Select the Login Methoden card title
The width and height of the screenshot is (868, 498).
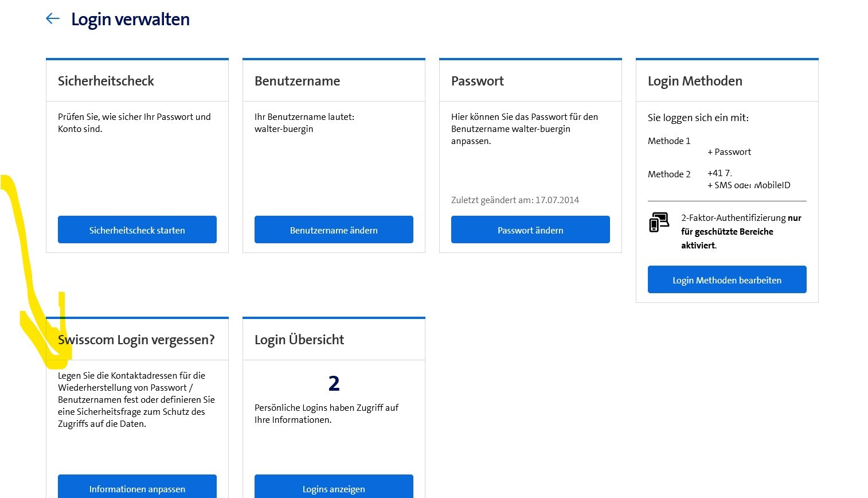point(695,81)
